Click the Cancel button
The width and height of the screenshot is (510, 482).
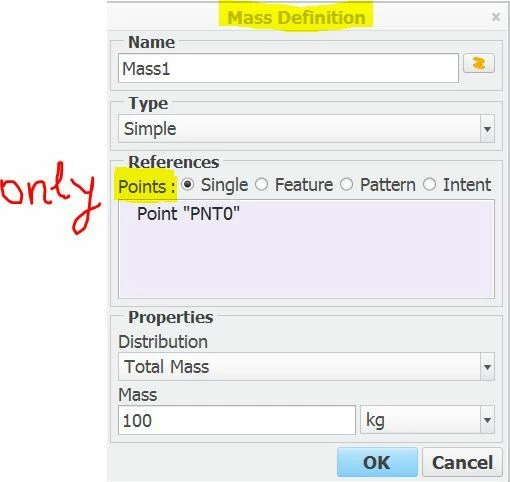(462, 462)
